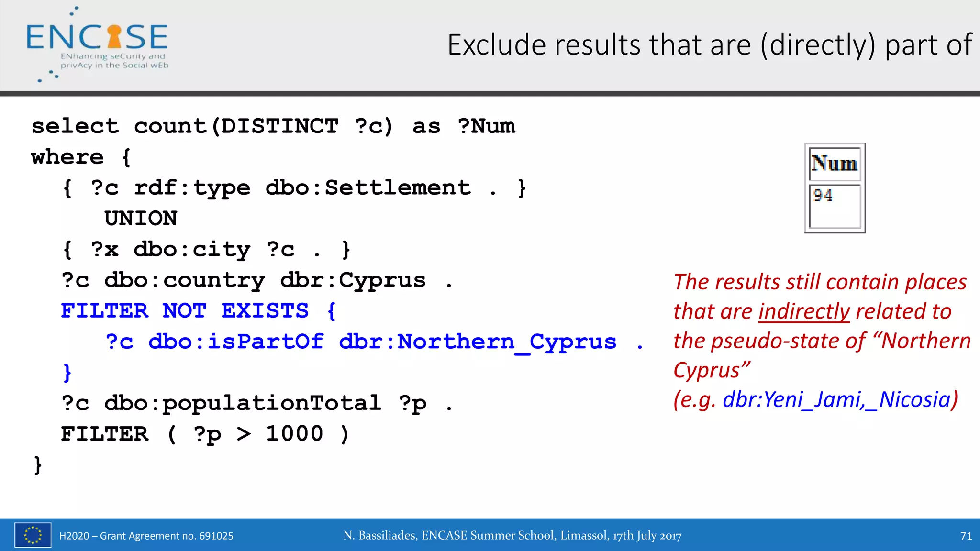Click the result value 94
Screen dimensions: 980x551
tap(823, 195)
